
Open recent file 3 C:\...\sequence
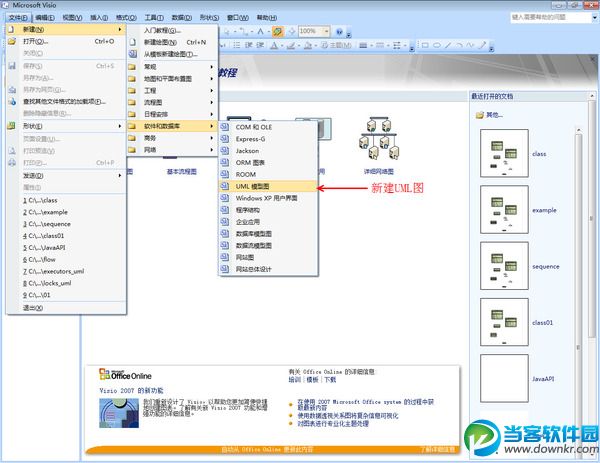pyautogui.click(x=66, y=224)
